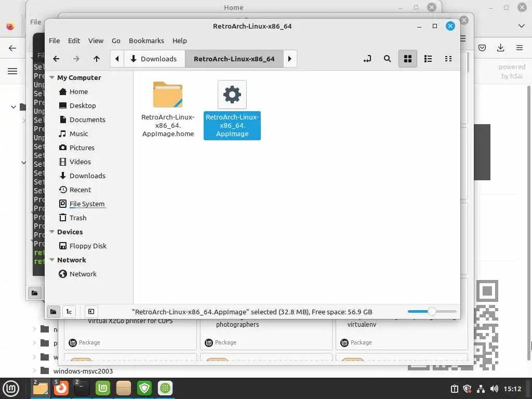Expand the windows-msvc2003 folder row
The height and width of the screenshot is (399, 532).
click(x=35, y=370)
